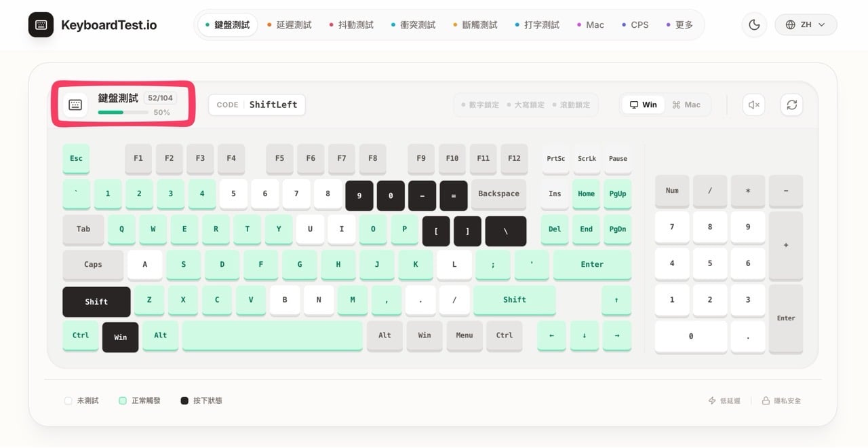This screenshot has height=448, width=868.
Task: Click the 低延遲 low latency indicator icon
Action: click(x=713, y=400)
